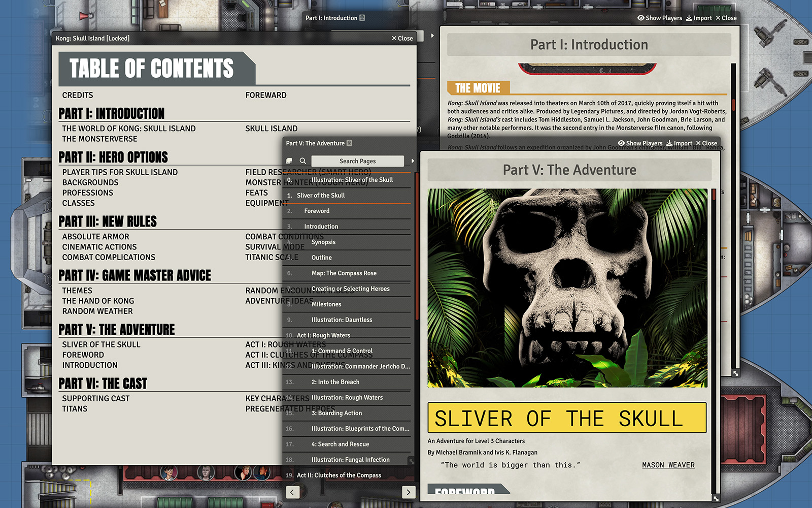Open Illustration: Commander Jericho page
The image size is (812, 508).
[347, 366]
